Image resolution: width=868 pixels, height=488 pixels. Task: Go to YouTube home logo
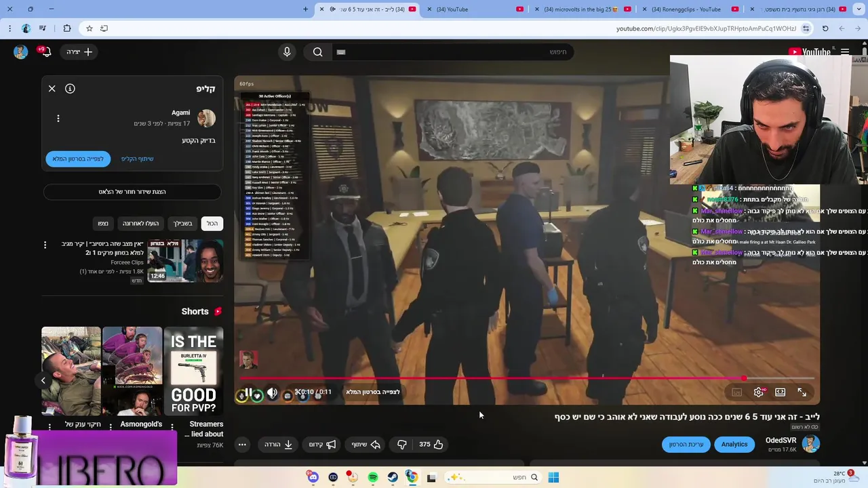(810, 52)
